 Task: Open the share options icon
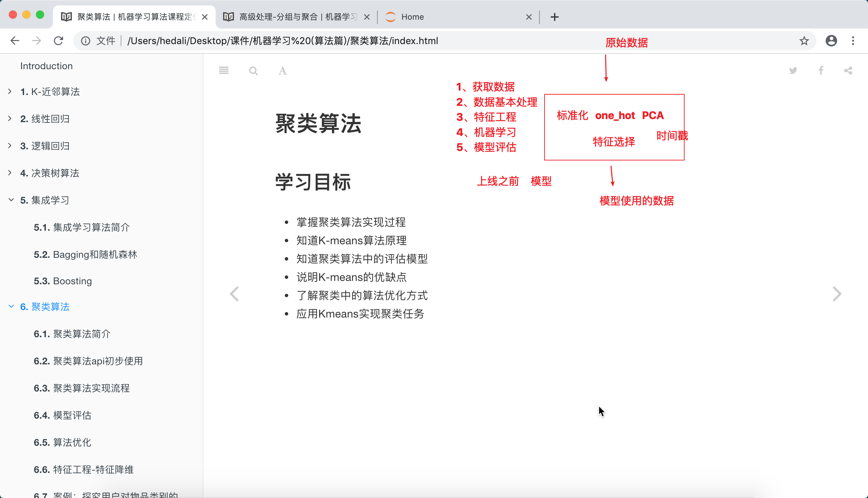(x=848, y=71)
